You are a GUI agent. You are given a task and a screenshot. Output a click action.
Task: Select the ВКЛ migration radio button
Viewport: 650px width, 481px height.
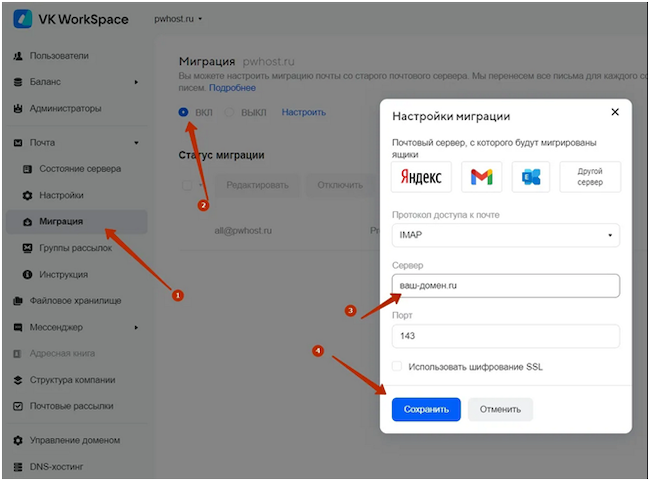click(x=183, y=112)
